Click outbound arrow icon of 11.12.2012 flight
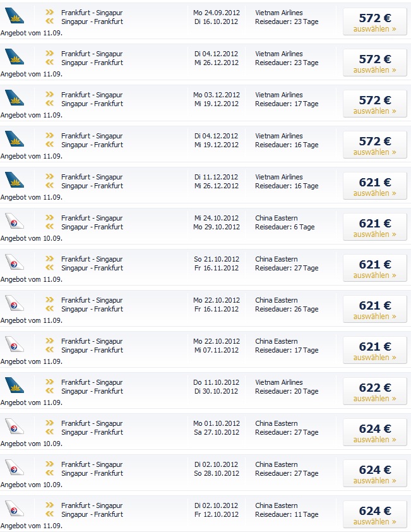Image resolution: width=411 pixels, height=532 pixels. pos(49,176)
